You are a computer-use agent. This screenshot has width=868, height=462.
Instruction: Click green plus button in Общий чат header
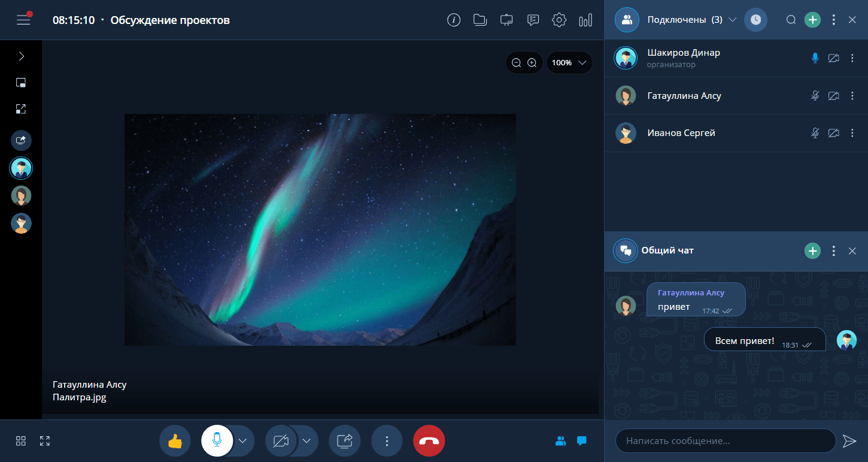click(x=812, y=251)
